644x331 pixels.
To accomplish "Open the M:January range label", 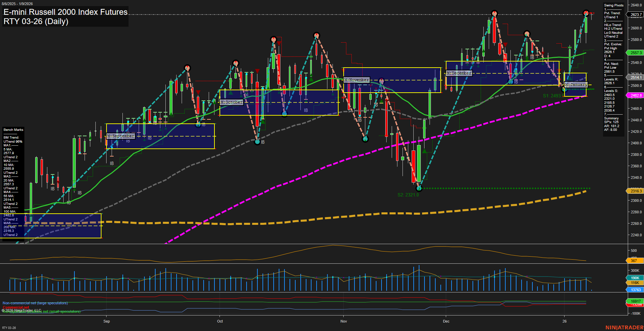I will [x=577, y=85].
